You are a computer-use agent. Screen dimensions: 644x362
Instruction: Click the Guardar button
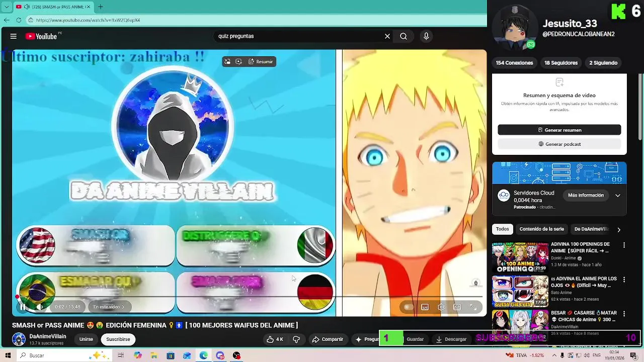click(415, 339)
